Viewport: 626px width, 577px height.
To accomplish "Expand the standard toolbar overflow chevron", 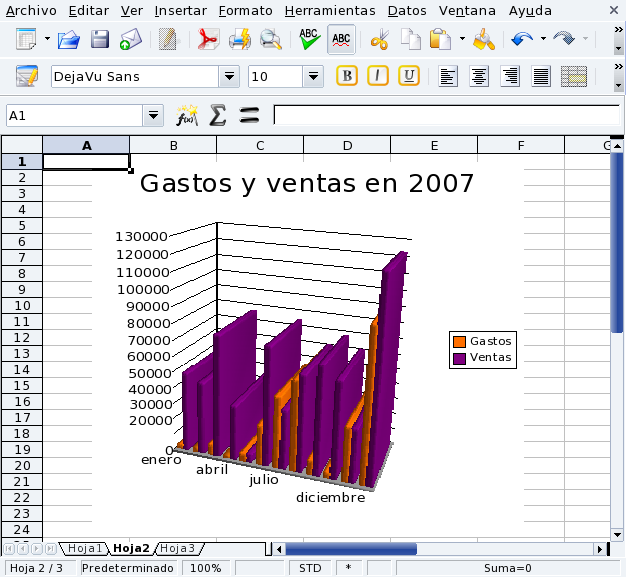I will pos(618,30).
